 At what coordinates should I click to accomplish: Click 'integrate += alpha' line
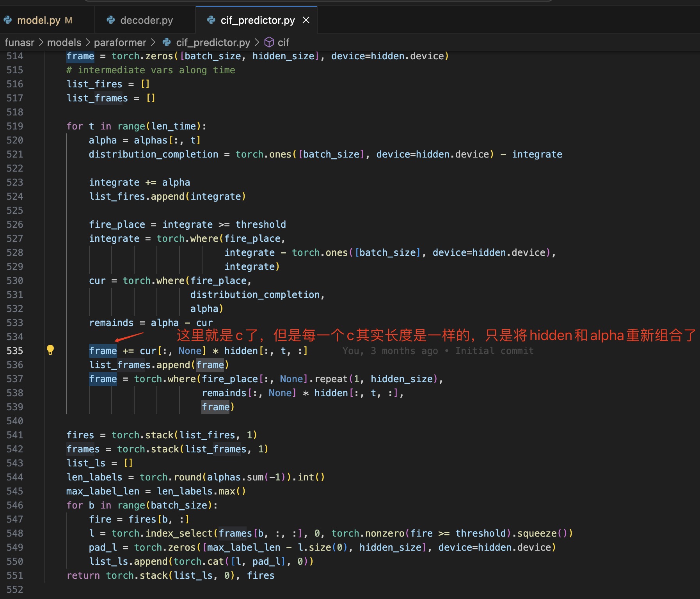(140, 183)
